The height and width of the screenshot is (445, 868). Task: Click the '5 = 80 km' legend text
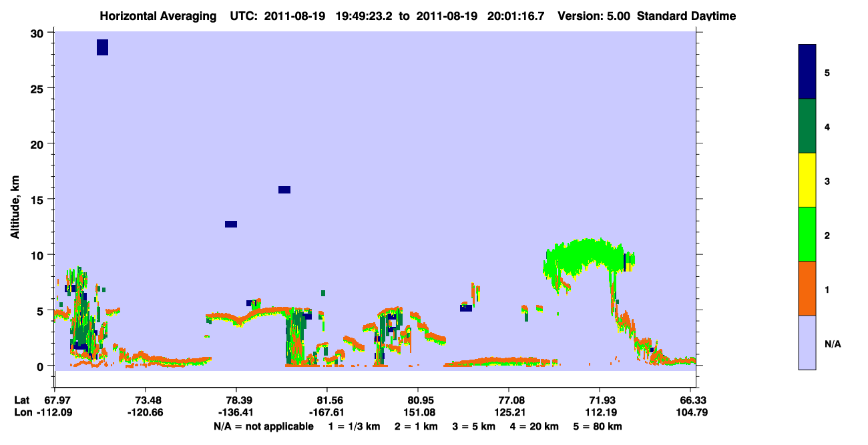pyautogui.click(x=598, y=426)
